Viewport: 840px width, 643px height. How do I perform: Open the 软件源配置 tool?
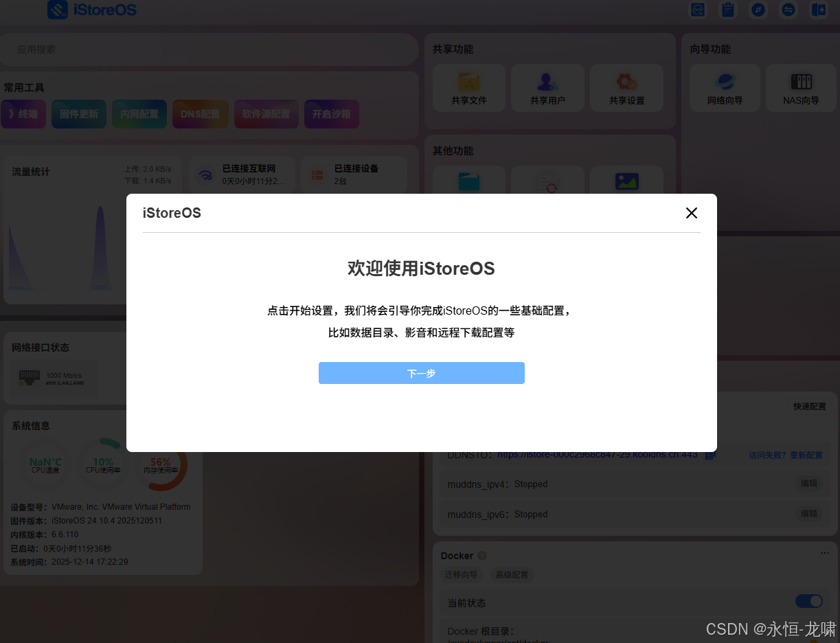click(266, 114)
